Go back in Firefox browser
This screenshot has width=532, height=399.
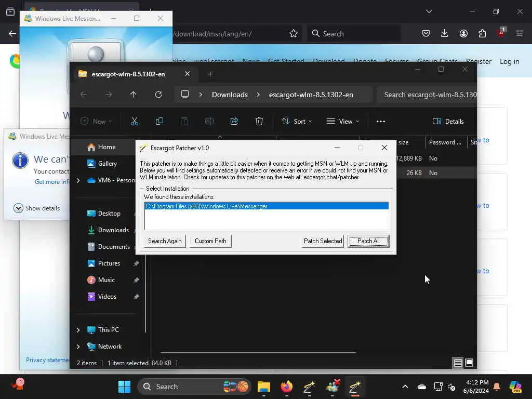point(12,34)
